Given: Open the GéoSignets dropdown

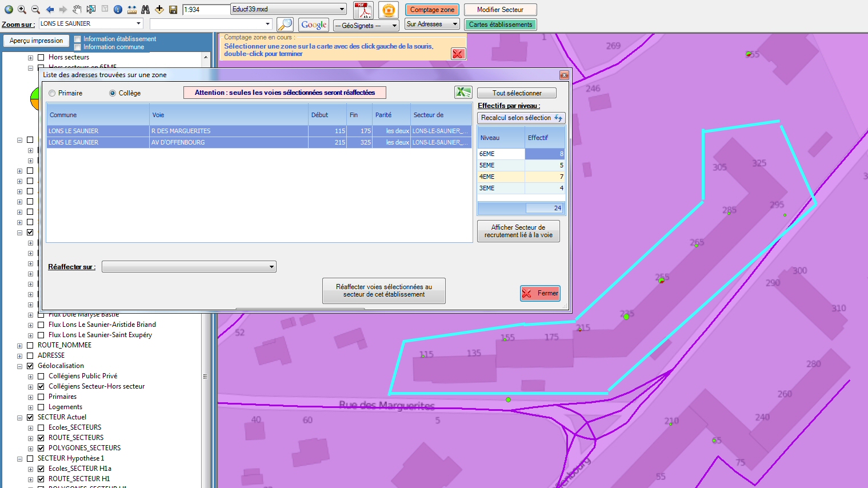Looking at the screenshot, I should point(394,26).
